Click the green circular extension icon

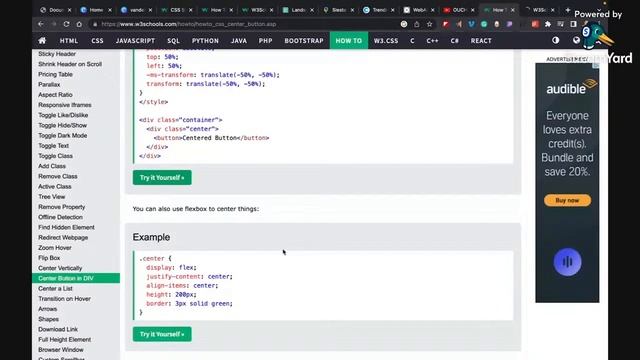(x=484, y=24)
